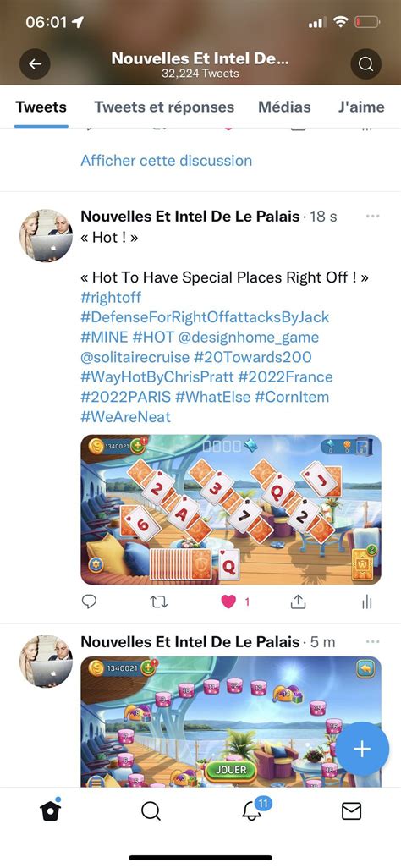Unlike the tweet via pink heart
The width and height of the screenshot is (401, 868).
[x=228, y=602]
